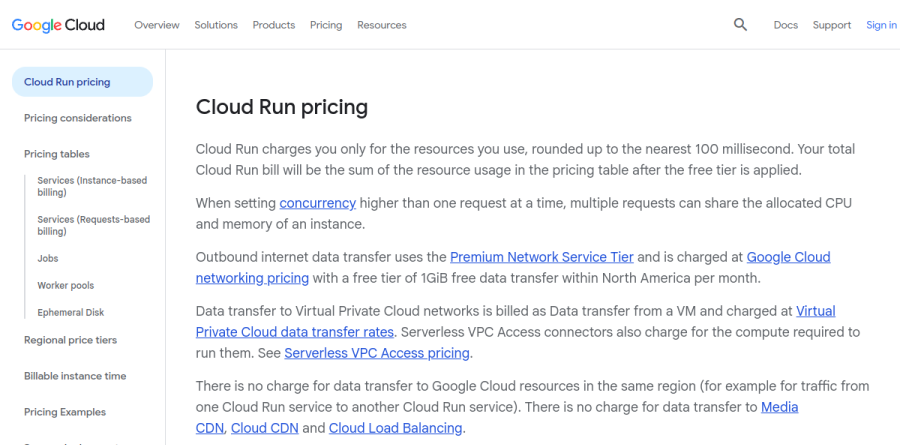Open the Solutions menu
The height and width of the screenshot is (445, 900).
(216, 25)
